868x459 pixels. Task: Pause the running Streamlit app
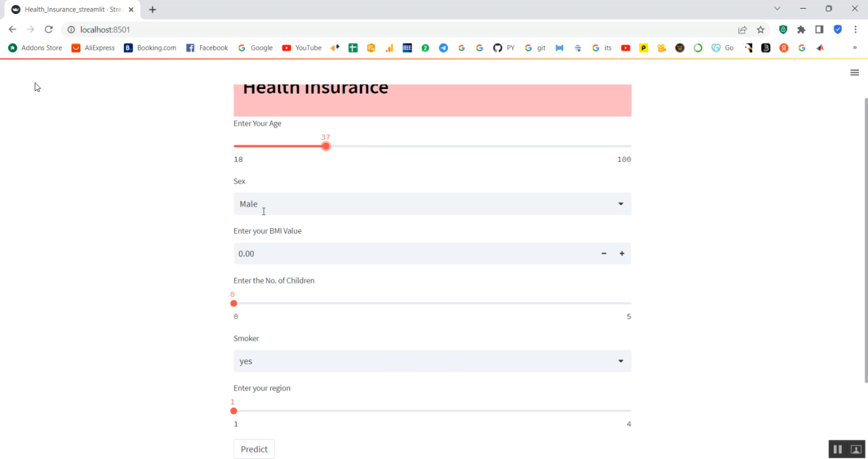837,449
